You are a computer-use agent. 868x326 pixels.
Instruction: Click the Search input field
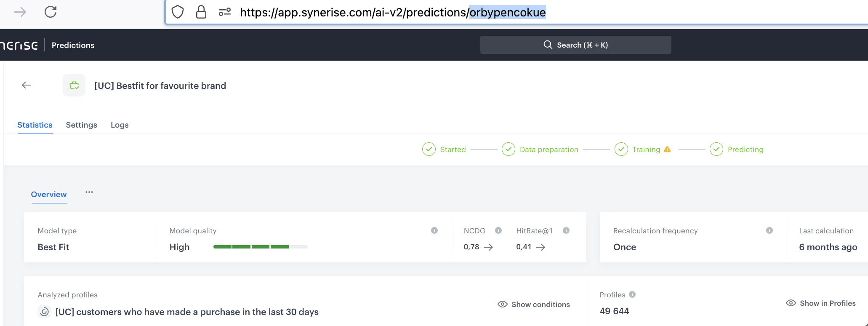click(x=575, y=45)
